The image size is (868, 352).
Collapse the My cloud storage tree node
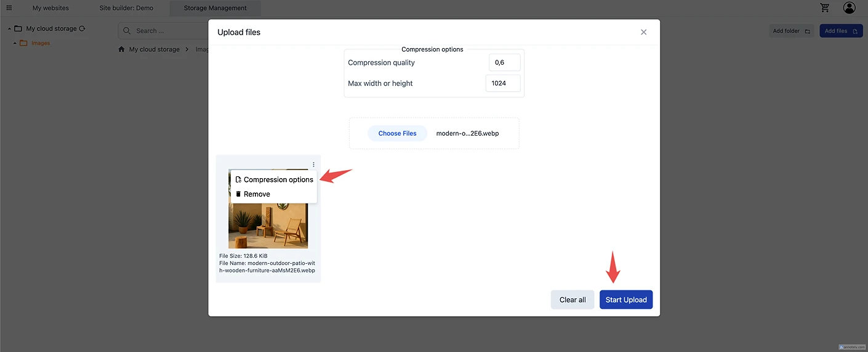pyautogui.click(x=9, y=29)
